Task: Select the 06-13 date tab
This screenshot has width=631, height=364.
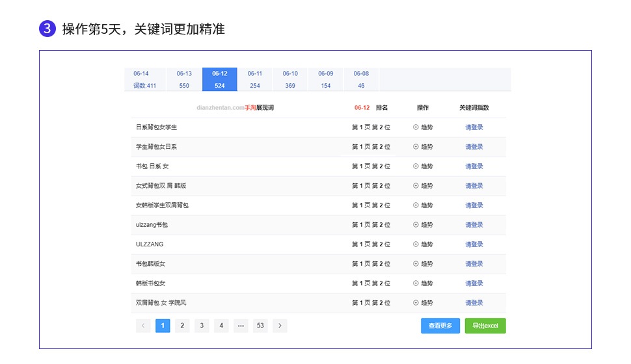Action: pyautogui.click(x=184, y=79)
